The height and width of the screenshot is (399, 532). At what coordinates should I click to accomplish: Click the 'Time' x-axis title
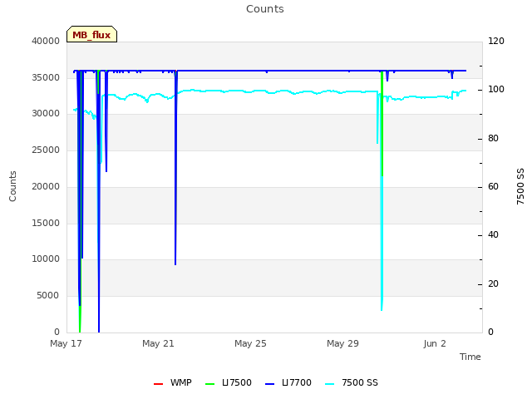click(470, 357)
